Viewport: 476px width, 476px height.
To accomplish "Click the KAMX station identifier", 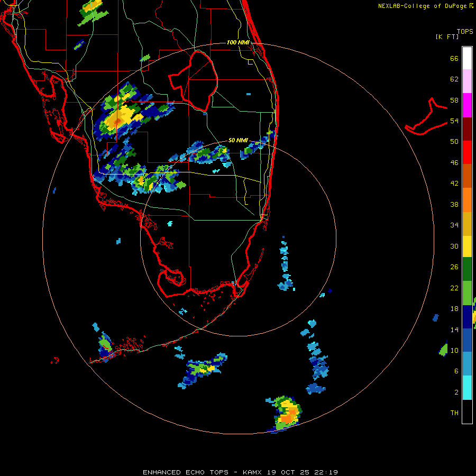I will coord(252,472).
